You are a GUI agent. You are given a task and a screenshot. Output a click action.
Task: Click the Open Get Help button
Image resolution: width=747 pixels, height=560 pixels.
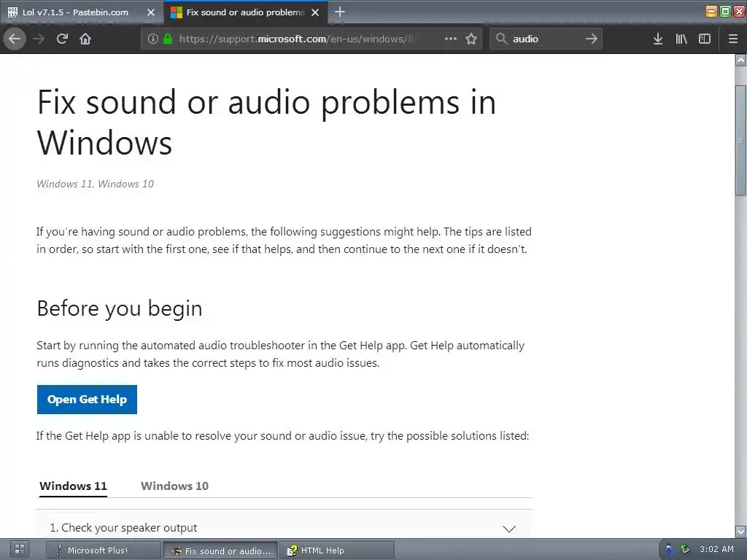(x=87, y=400)
